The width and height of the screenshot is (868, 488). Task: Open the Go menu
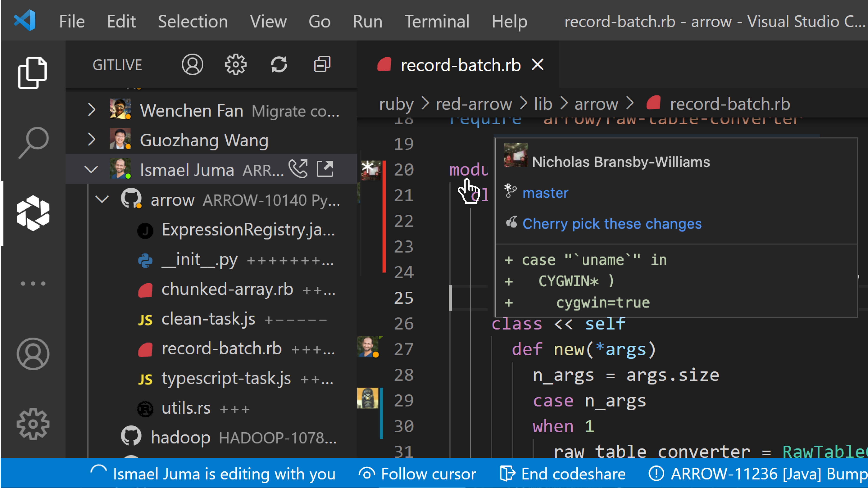(x=319, y=21)
